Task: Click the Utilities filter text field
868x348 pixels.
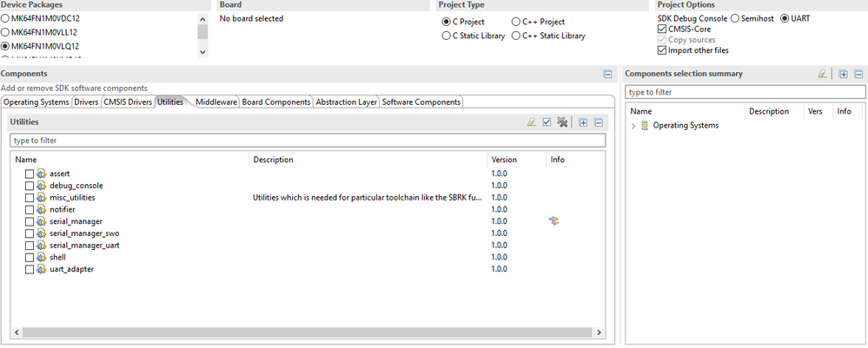Action: click(x=308, y=141)
